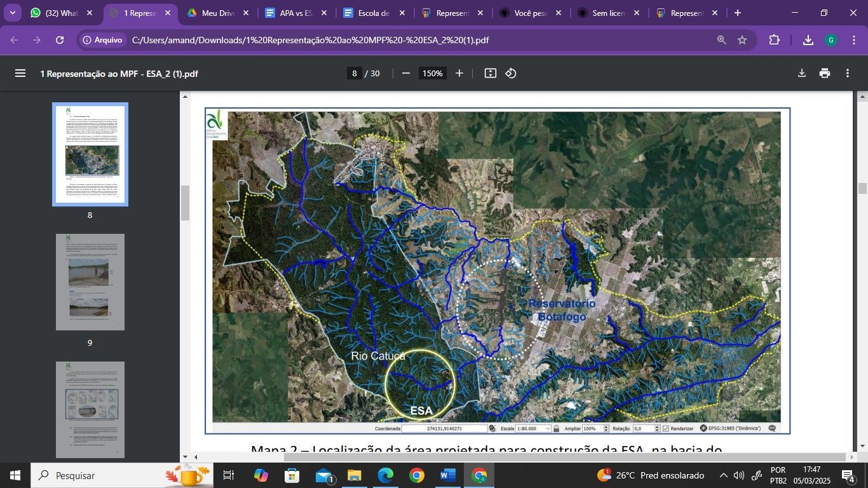
Task: Click the fit to page icon
Action: point(490,73)
